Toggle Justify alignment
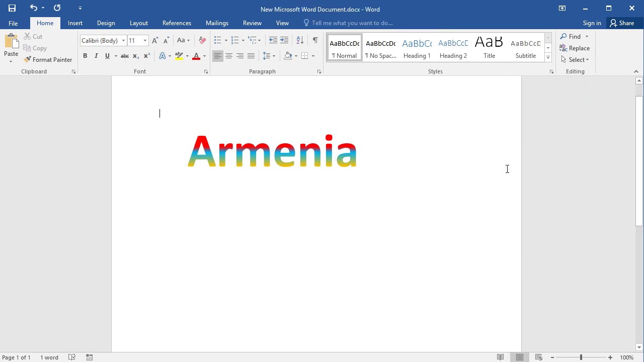 (251, 56)
